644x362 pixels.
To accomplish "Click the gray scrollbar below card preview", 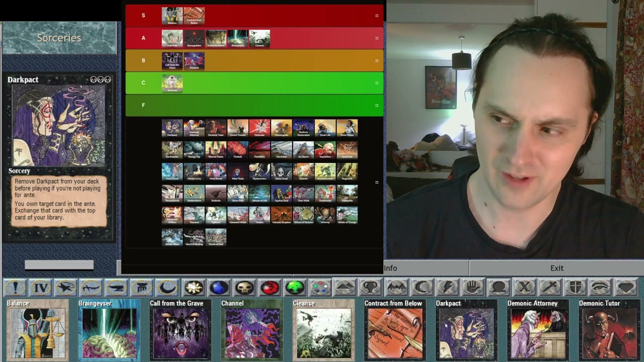I will 59,265.
